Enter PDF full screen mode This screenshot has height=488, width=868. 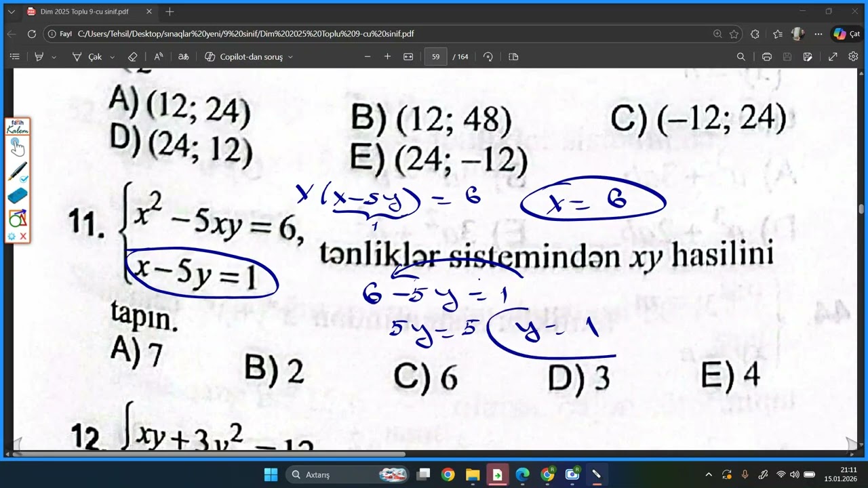tap(833, 57)
